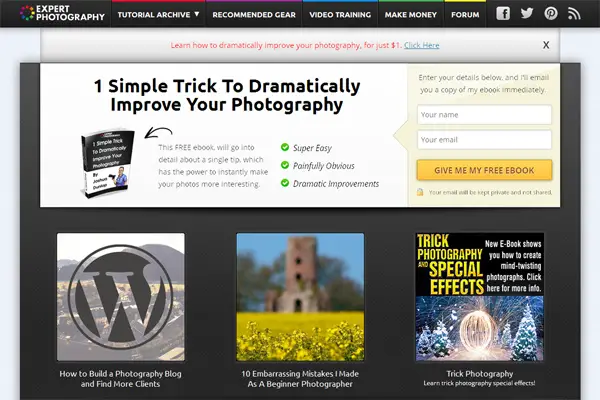Open the WordPress photography blog thumbnail
The width and height of the screenshot is (600, 400).
pyautogui.click(x=121, y=297)
